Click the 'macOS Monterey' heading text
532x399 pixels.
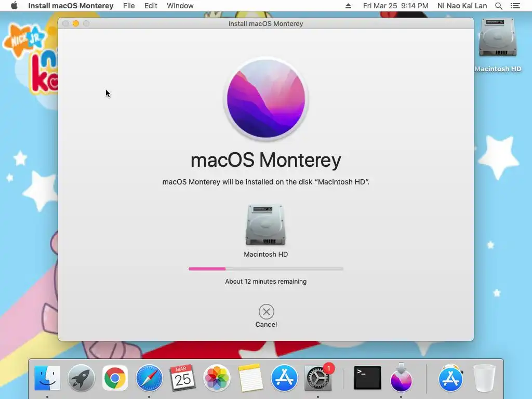(x=266, y=160)
